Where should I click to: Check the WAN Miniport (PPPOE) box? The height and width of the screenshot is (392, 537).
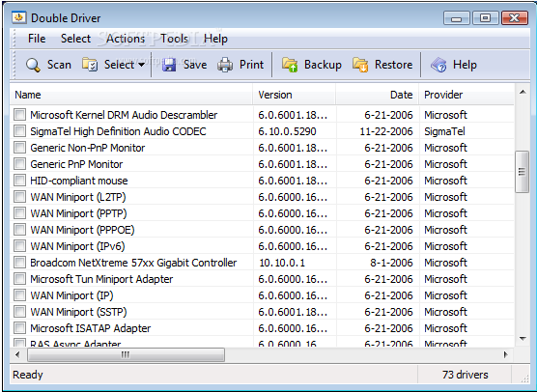point(19,230)
